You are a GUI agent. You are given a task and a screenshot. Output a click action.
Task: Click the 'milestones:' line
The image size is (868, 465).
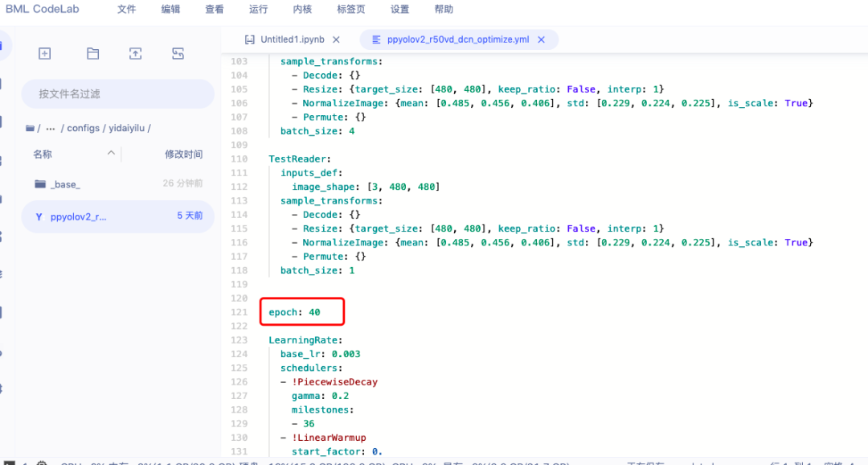click(323, 409)
